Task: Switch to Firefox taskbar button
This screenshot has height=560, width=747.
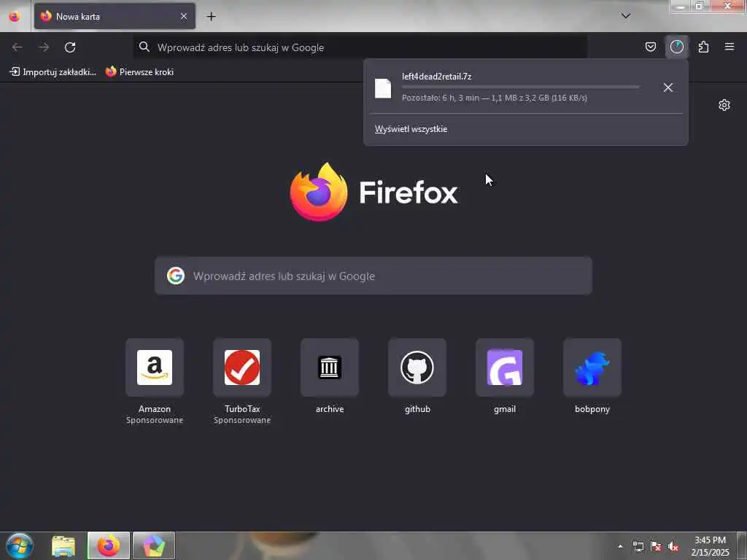Action: pos(109,545)
